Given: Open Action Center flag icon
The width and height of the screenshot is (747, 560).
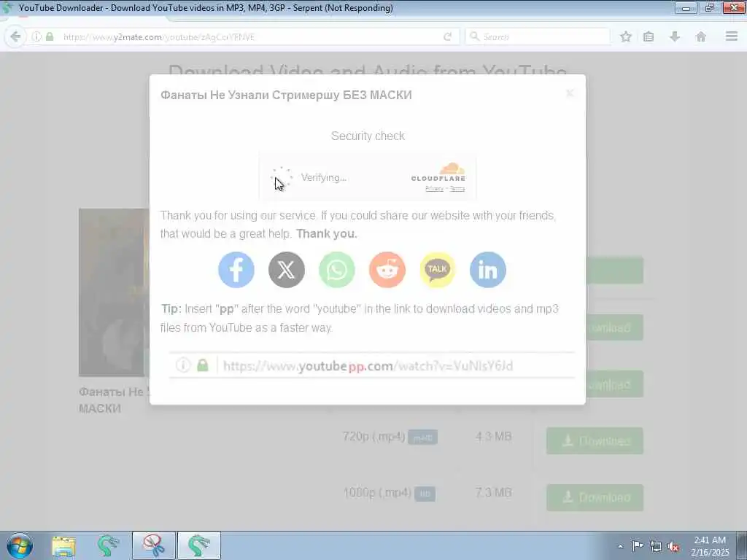Looking at the screenshot, I should pyautogui.click(x=638, y=545).
